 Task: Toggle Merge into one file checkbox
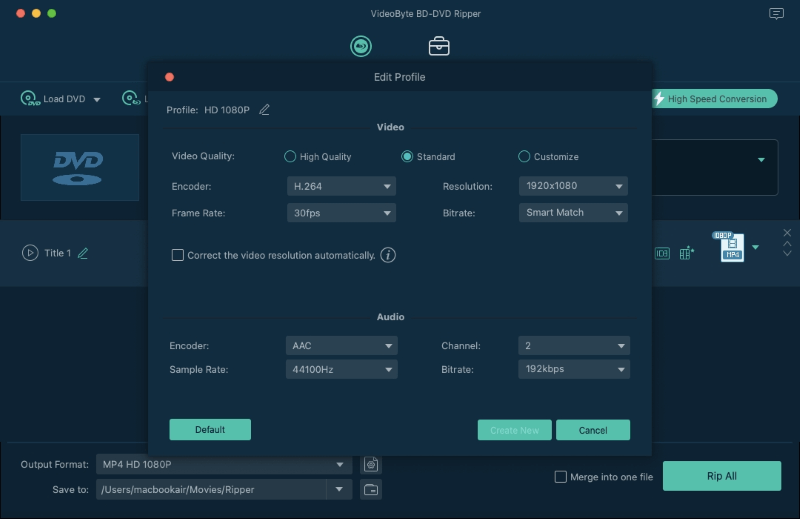560,477
